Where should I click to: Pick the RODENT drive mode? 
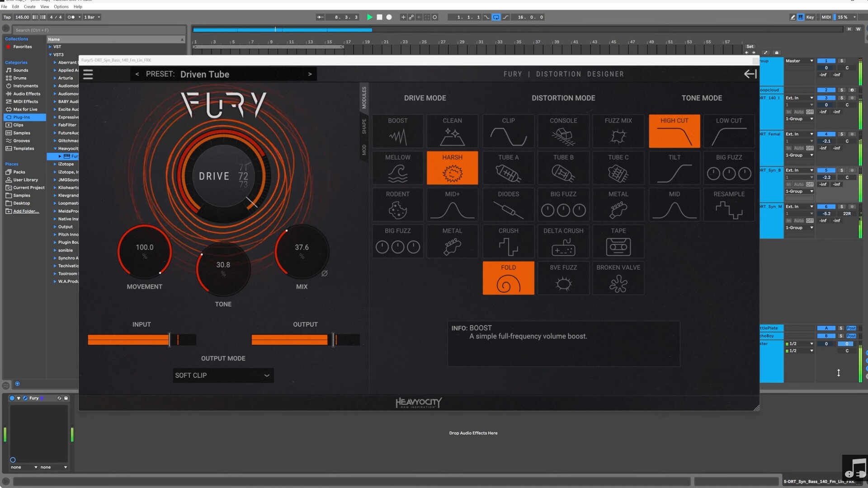pyautogui.click(x=398, y=204)
